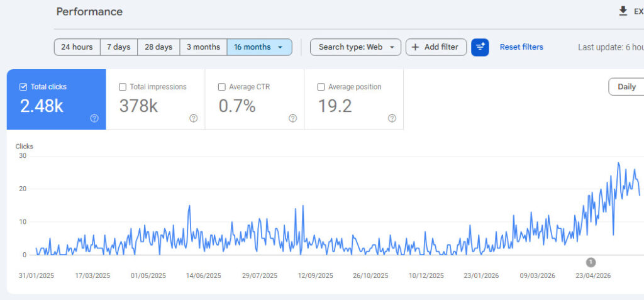The width and height of the screenshot is (644, 300).
Task: Click the 378k impressions value
Action: (x=138, y=106)
